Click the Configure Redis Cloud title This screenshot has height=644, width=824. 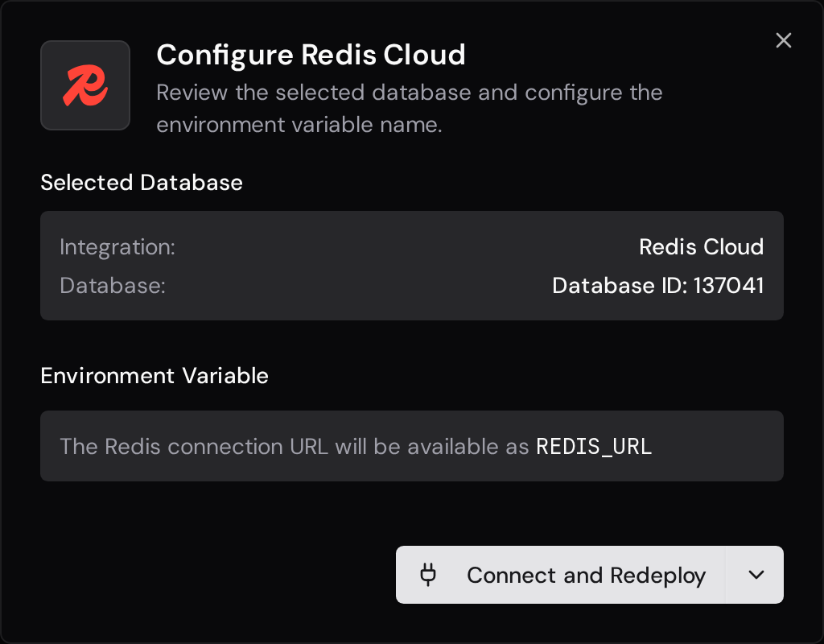311,55
